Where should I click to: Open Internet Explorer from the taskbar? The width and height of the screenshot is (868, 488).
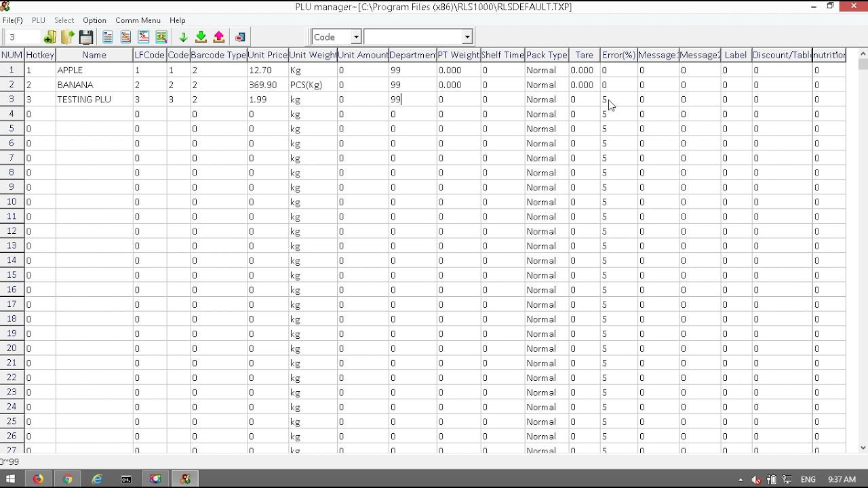tap(97, 479)
